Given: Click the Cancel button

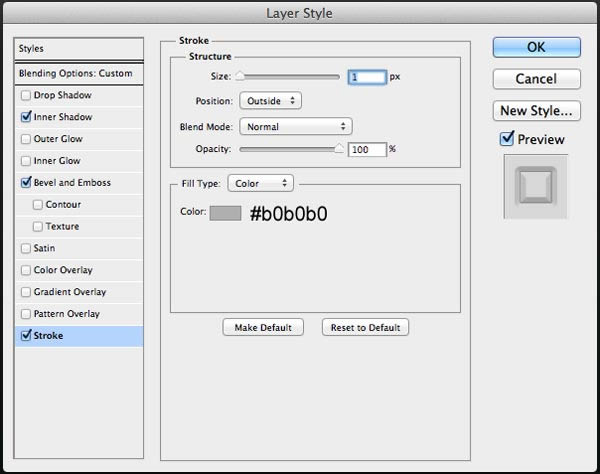Looking at the screenshot, I should tap(536, 79).
